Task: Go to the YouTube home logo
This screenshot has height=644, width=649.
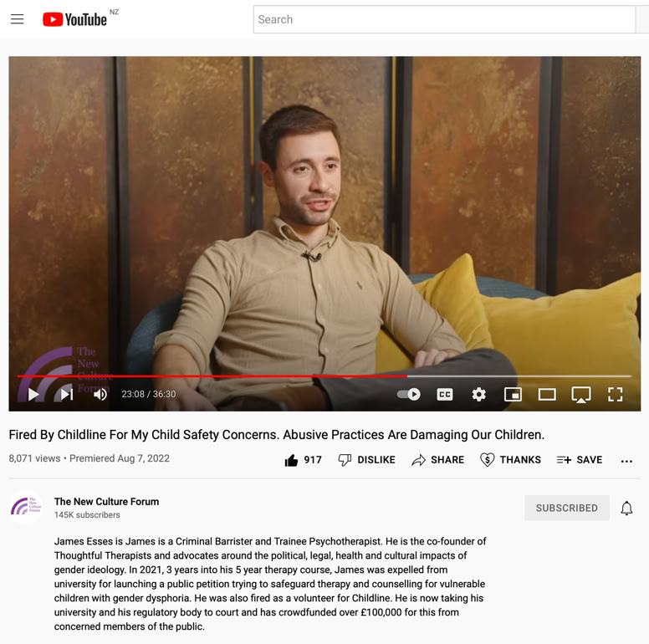Action: click(75, 19)
